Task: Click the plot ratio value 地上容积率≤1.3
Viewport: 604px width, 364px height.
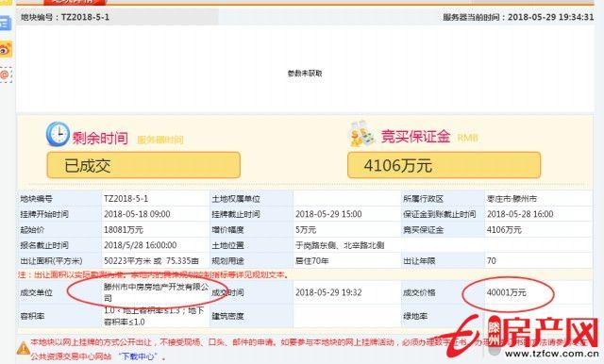Action: (x=153, y=316)
